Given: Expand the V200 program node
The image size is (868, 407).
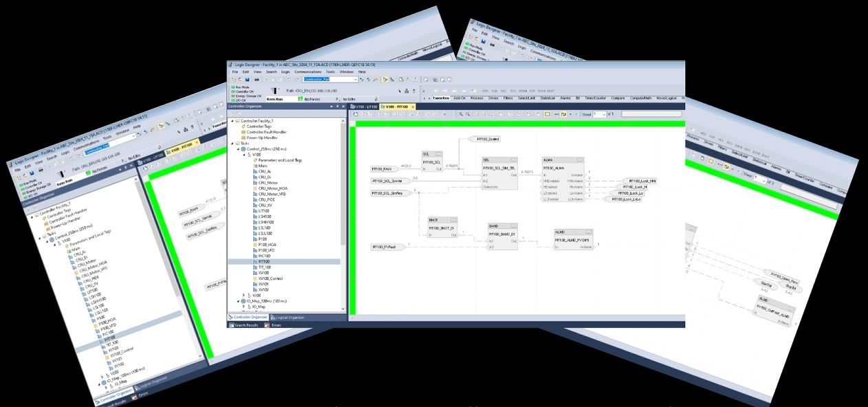Looking at the screenshot, I should [244, 295].
